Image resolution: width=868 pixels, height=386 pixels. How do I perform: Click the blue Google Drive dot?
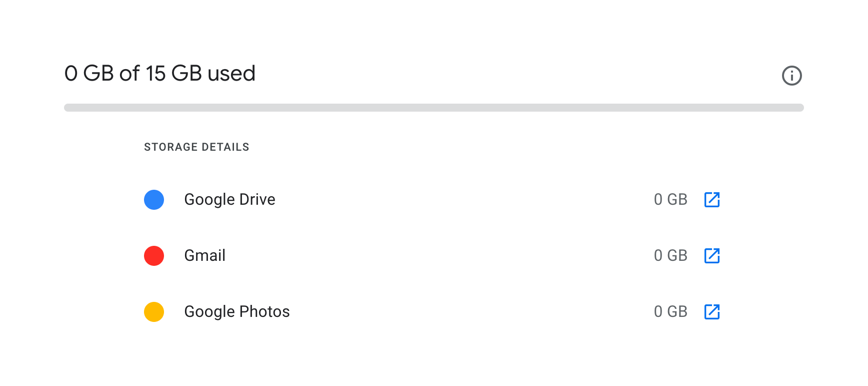pos(154,200)
